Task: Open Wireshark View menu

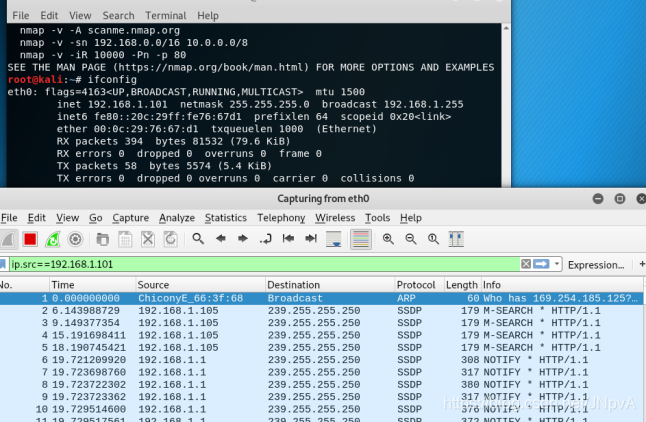Action: [68, 218]
